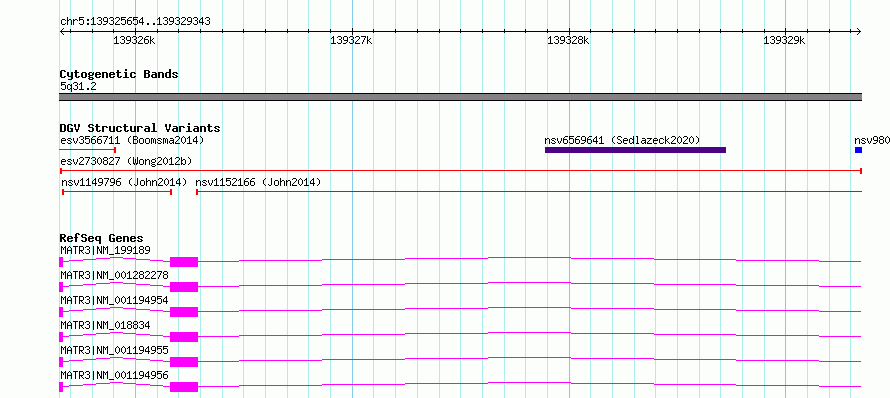Click the magenta exon block of NM_199189
The image size is (890, 398).
[x=184, y=262]
